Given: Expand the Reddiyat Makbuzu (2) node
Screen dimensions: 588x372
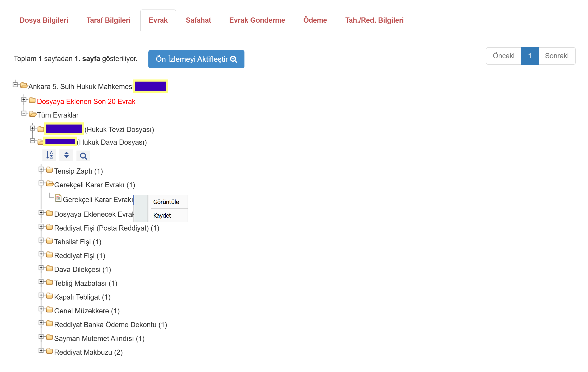Looking at the screenshot, I should coord(41,351).
